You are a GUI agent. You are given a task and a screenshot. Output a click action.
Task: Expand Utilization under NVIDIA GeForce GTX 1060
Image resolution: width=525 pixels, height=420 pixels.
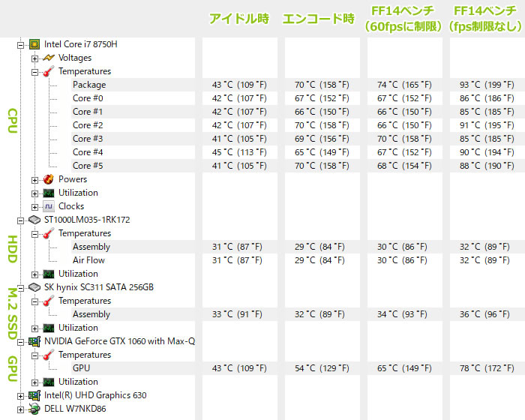[34, 382]
